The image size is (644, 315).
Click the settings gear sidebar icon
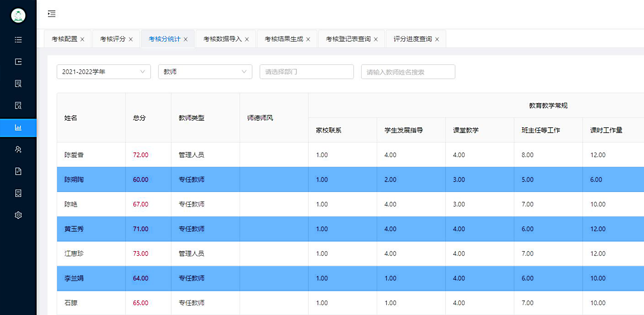pos(18,215)
